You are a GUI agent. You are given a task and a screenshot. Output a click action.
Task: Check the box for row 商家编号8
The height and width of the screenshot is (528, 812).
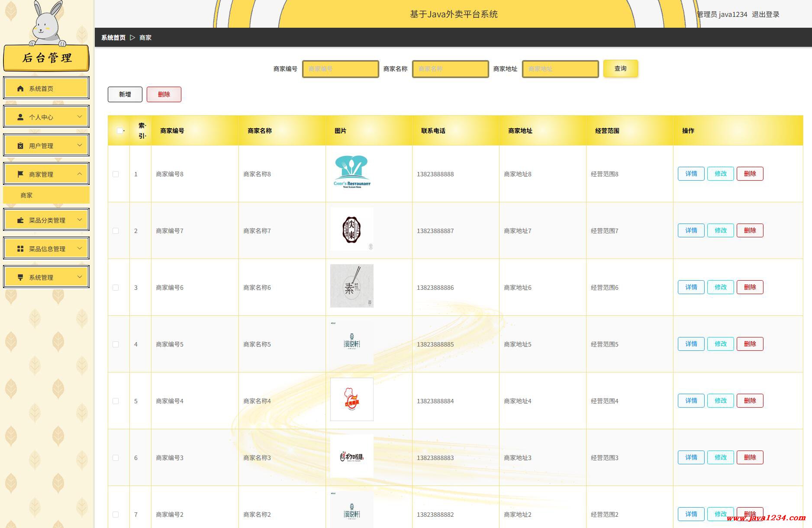(116, 174)
